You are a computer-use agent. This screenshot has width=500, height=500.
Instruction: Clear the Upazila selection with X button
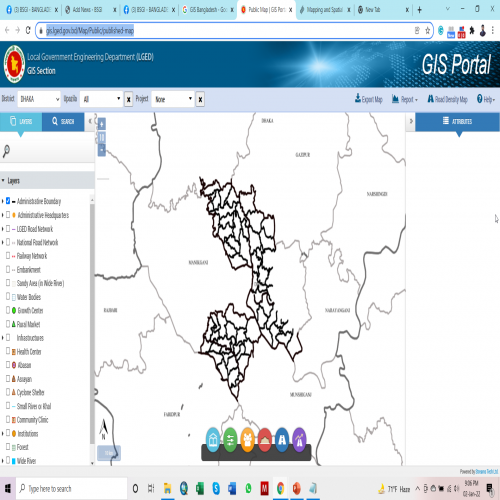[128, 99]
